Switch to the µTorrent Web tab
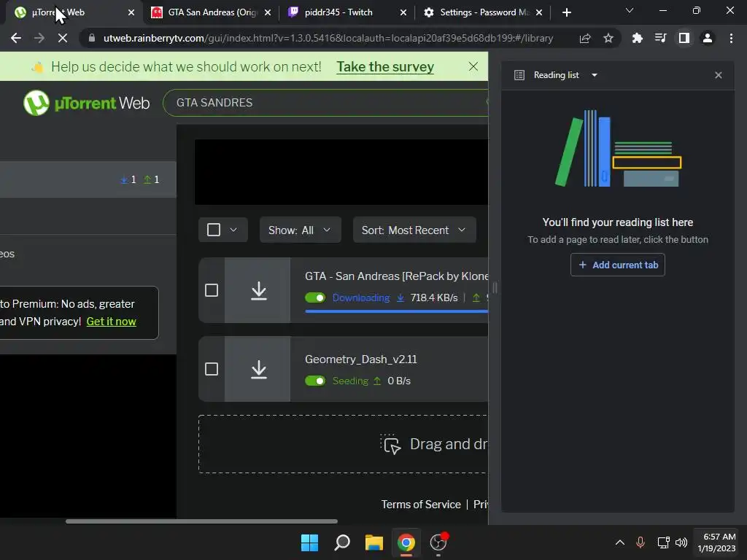 [x=71, y=12]
